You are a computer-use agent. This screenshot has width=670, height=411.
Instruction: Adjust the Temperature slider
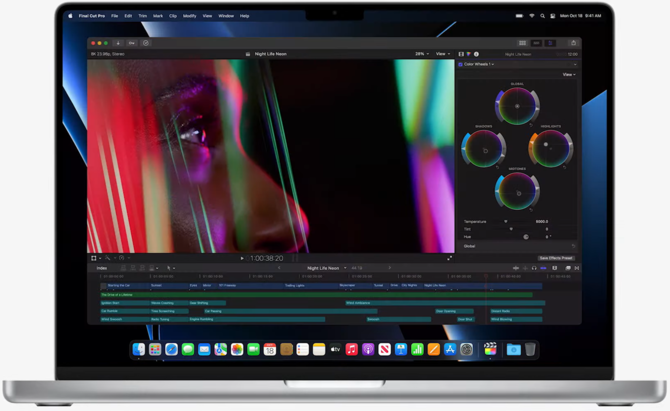click(x=506, y=222)
